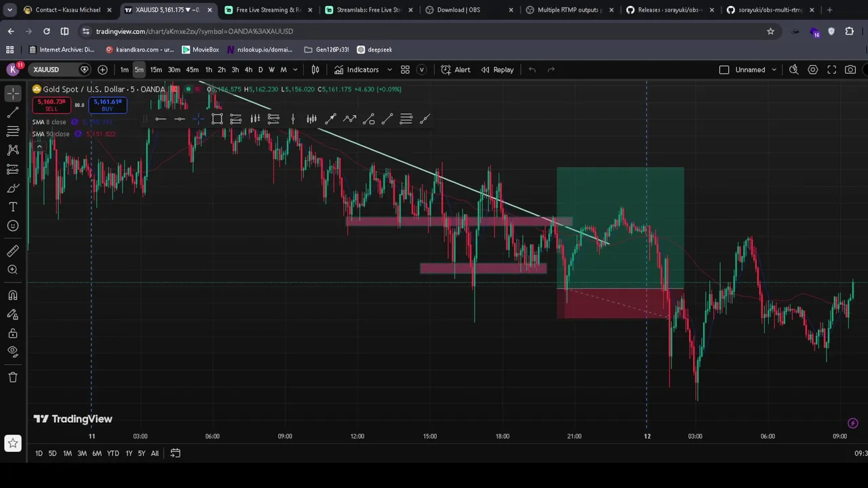Select the arrow line tool in floating toolbar
This screenshot has width=868, height=488.
[x=330, y=119]
